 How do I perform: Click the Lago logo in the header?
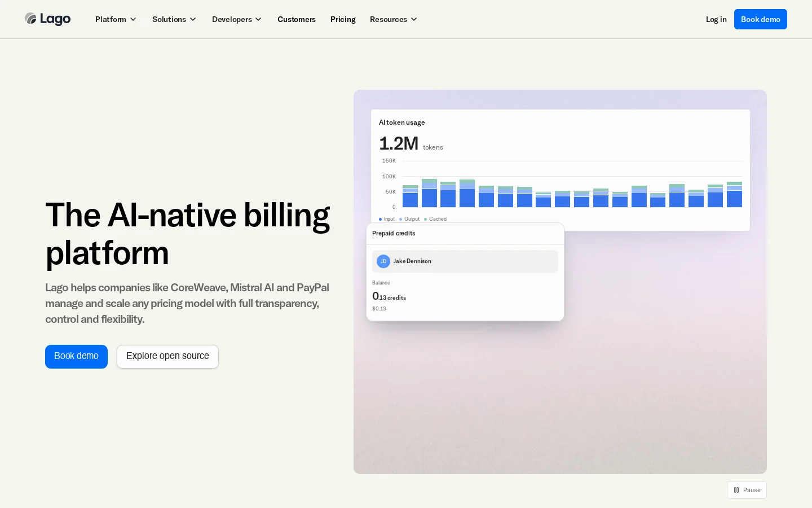point(48,19)
